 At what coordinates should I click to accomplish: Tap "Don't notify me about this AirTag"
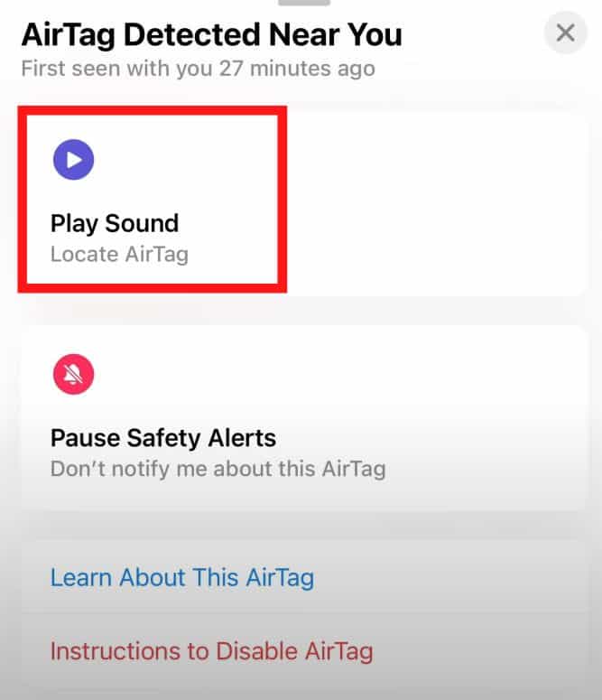click(x=218, y=469)
